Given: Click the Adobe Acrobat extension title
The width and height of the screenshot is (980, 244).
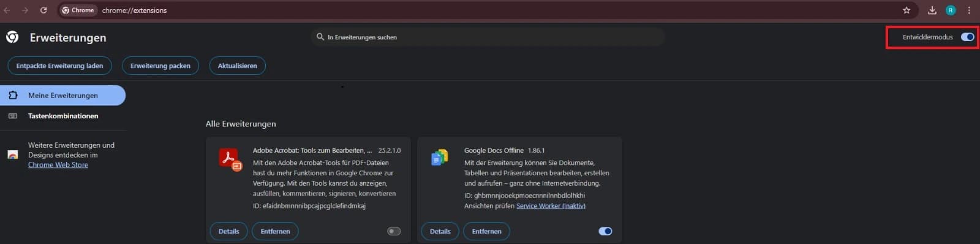Looking at the screenshot, I should pos(312,150).
